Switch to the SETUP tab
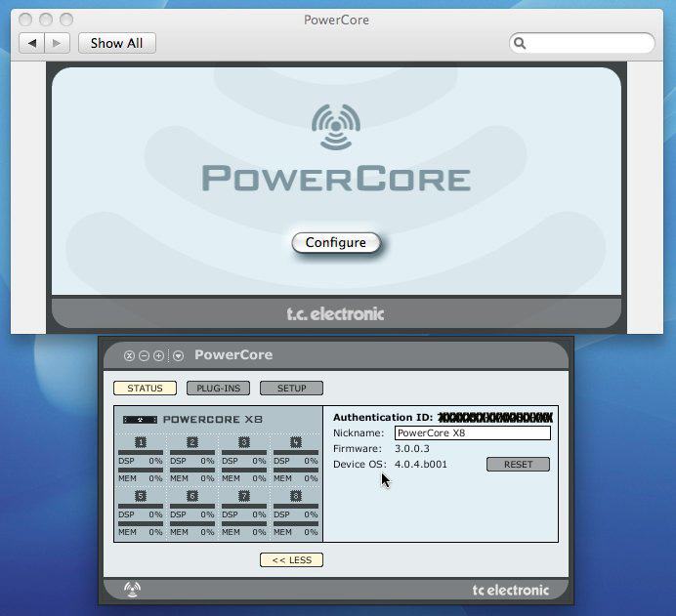Viewport: 676px width, 616px height. [x=291, y=389]
